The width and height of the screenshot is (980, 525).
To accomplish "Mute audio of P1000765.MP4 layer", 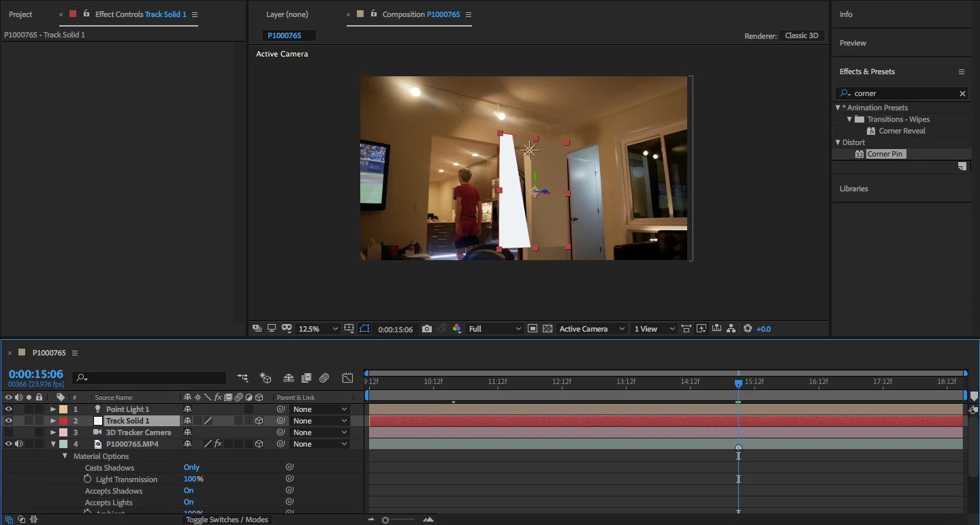I will click(19, 444).
